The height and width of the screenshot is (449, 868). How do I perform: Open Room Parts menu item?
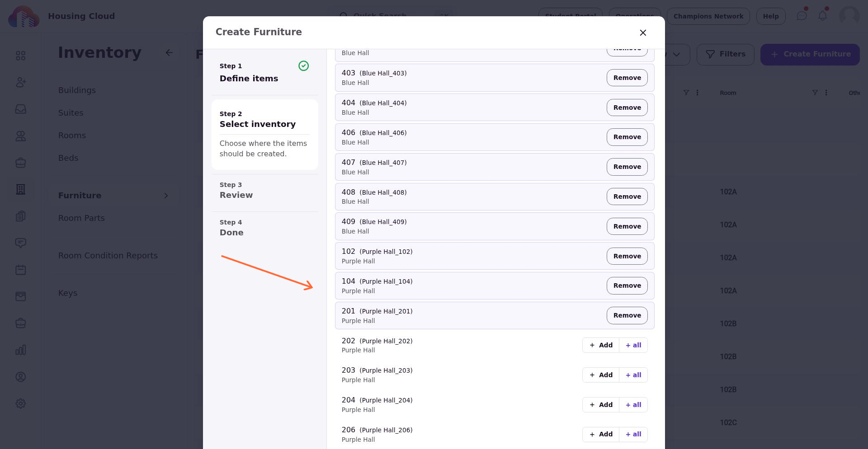(81, 218)
